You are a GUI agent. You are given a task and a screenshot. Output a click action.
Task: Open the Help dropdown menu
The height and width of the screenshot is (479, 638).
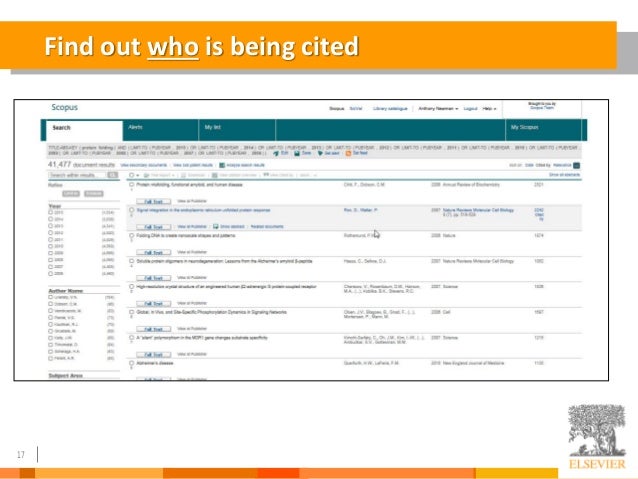(x=489, y=109)
